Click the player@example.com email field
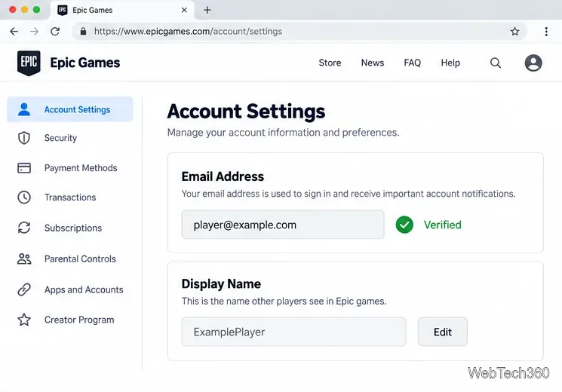562x392 pixels. click(283, 225)
